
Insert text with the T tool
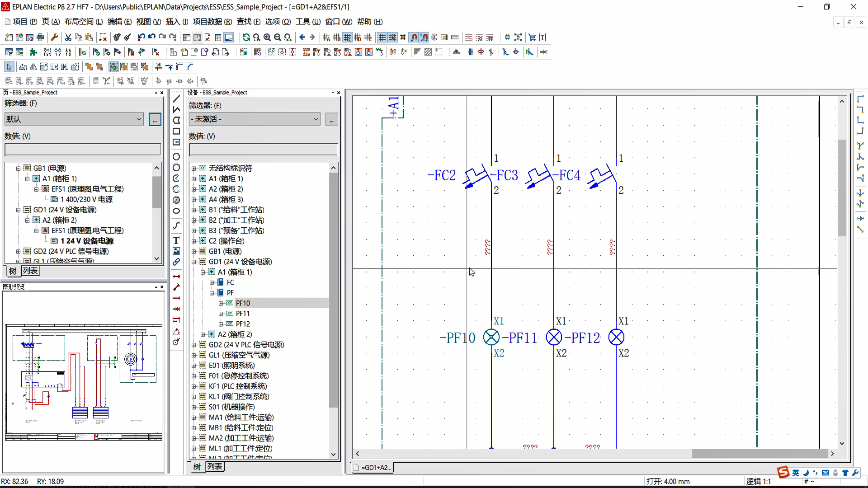click(x=176, y=240)
